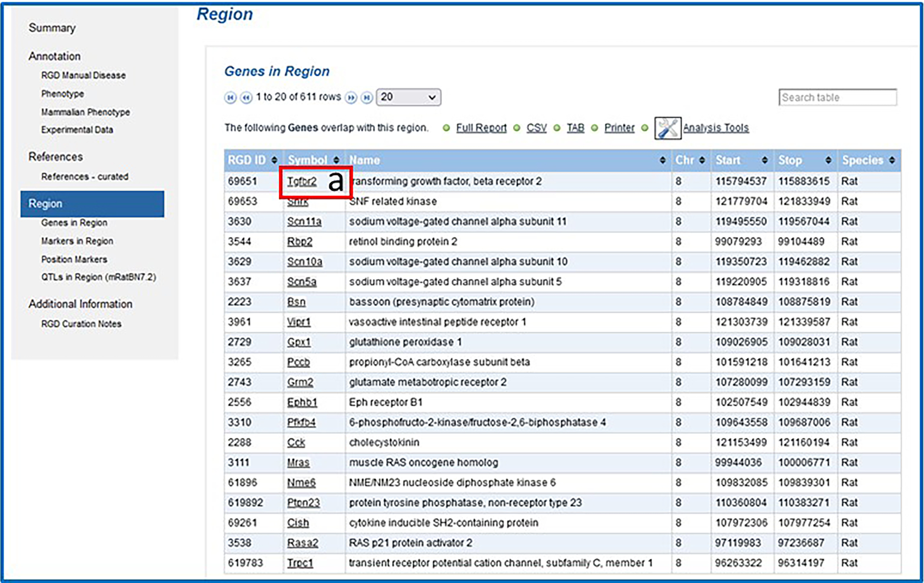Select Summary in the sidebar
This screenshot has width=924, height=583.
pos(52,28)
